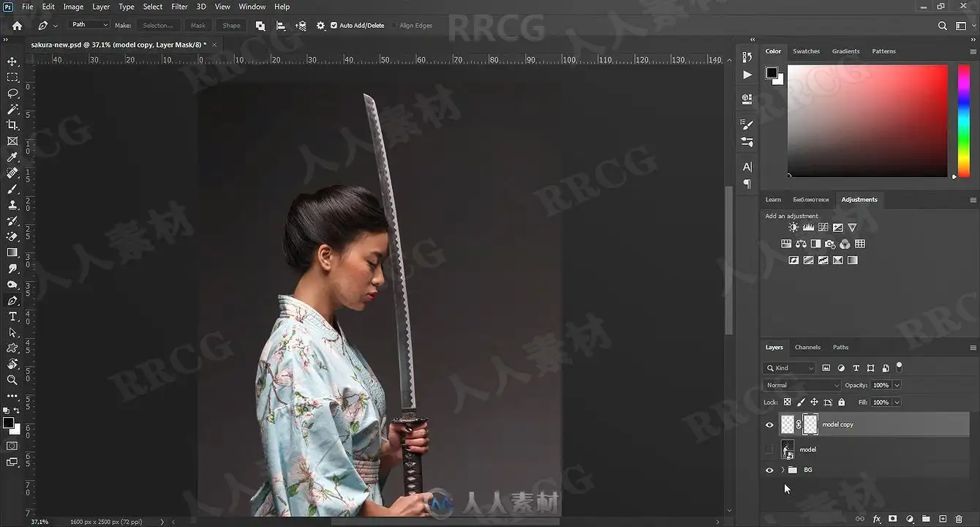Toggle lock all padlock icon
The height and width of the screenshot is (527, 980).
tap(841, 403)
